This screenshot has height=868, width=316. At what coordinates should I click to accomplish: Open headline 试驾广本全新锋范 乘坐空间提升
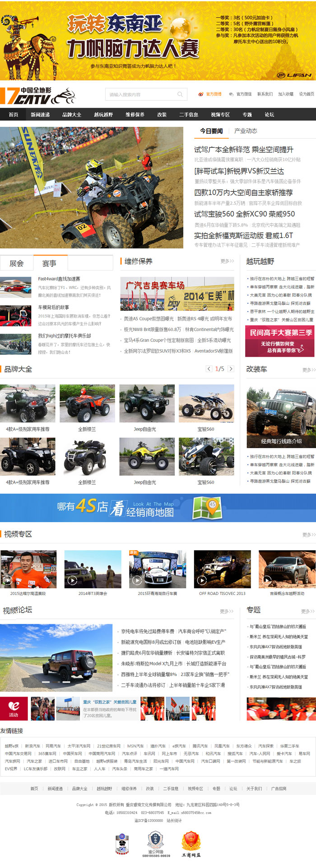[x=244, y=149]
